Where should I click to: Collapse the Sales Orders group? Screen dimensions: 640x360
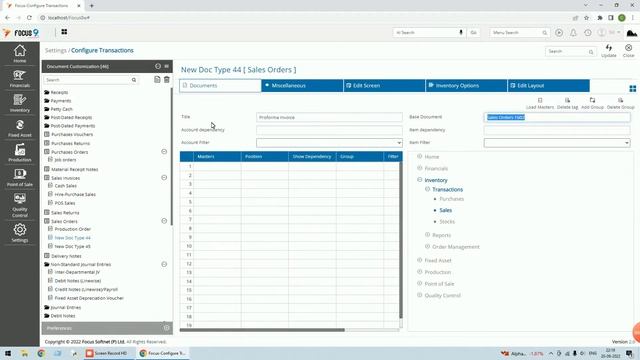coord(164,221)
